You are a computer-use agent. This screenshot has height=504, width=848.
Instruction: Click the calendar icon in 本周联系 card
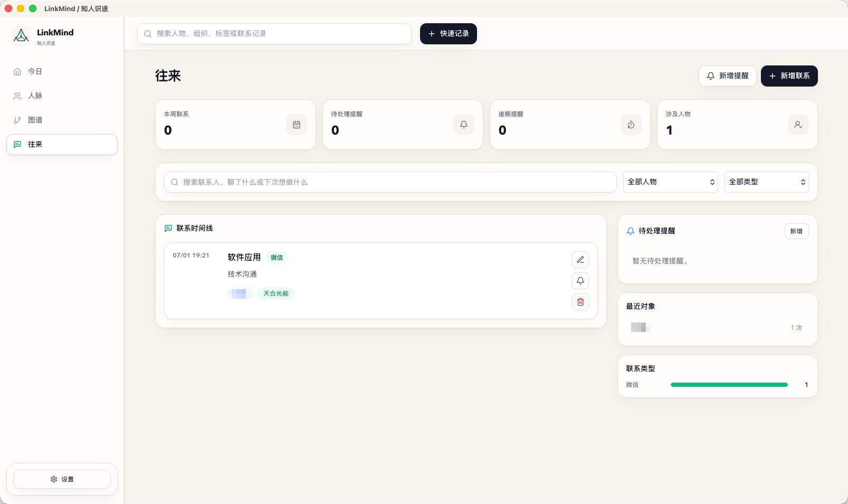[x=297, y=125]
